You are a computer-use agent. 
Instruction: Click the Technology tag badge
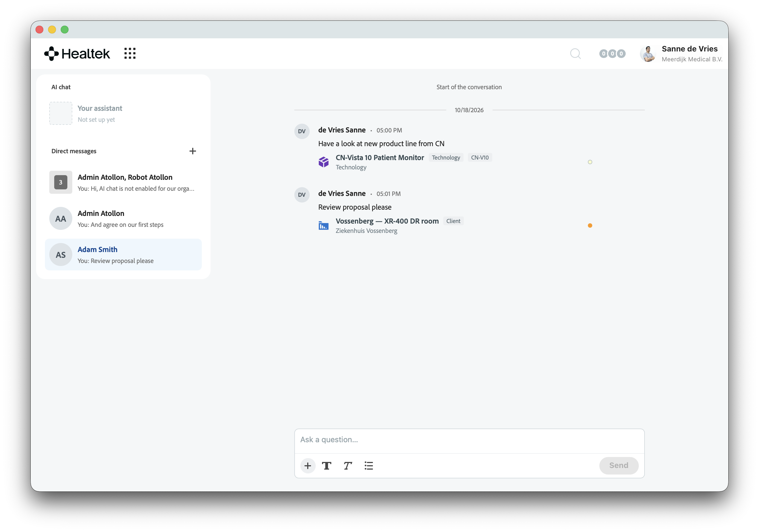446,158
